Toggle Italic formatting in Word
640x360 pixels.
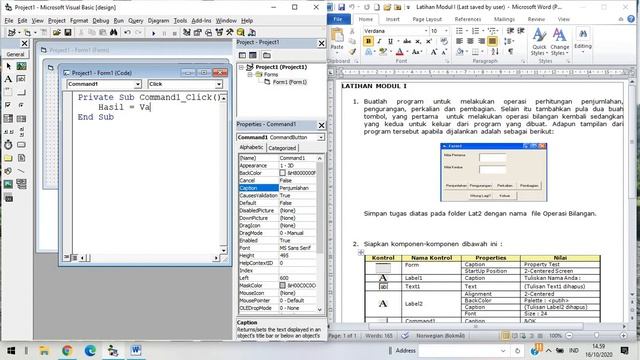[379, 41]
